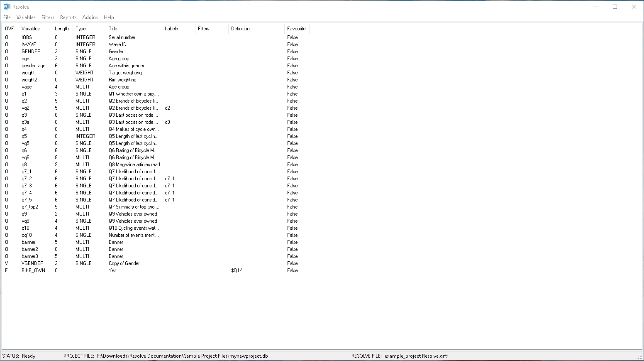The image size is (644, 361).
Task: Select the VGENDER variable row
Action: click(32, 263)
